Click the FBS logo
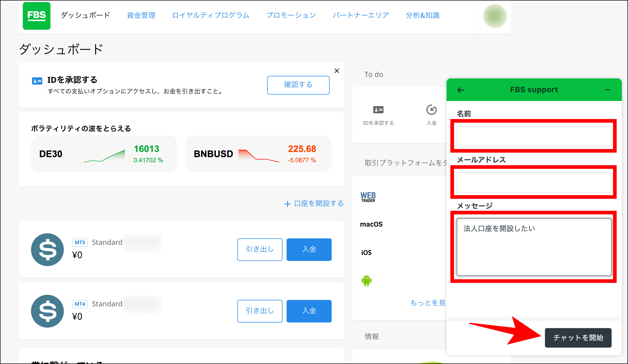Viewport: 628px width, 364px height. pos(37,16)
